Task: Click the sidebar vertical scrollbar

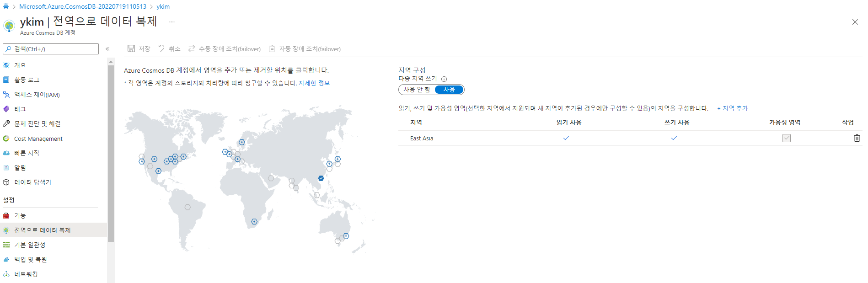Action: (x=111, y=153)
